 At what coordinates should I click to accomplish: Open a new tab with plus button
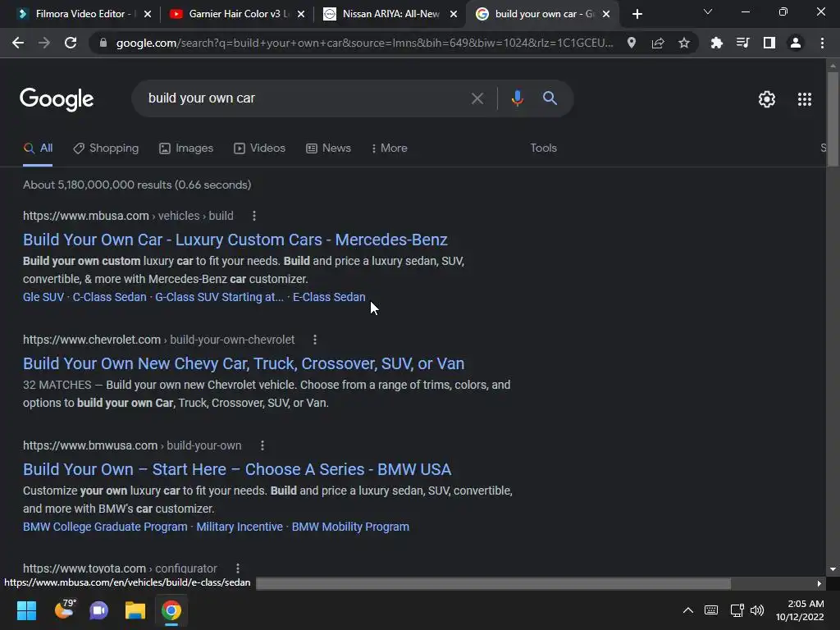[x=637, y=14]
